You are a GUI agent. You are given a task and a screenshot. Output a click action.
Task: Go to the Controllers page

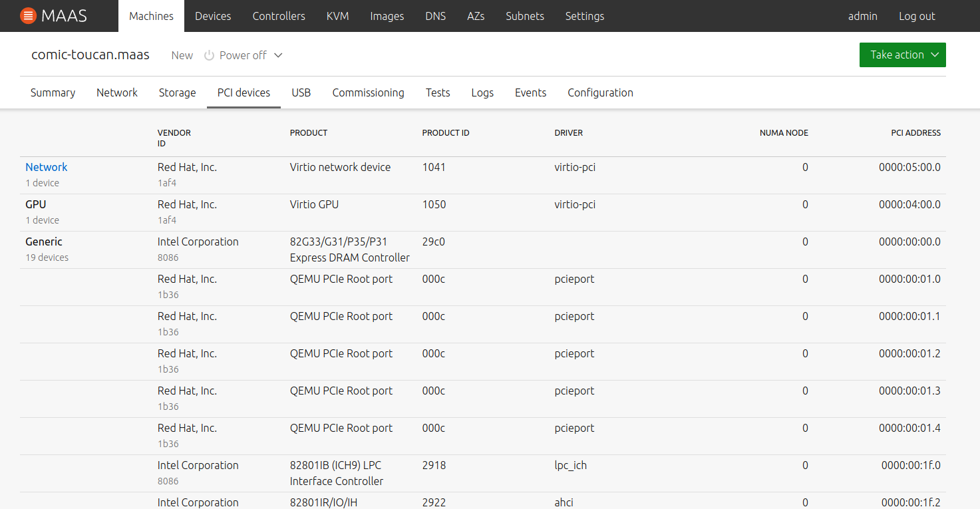pos(279,16)
